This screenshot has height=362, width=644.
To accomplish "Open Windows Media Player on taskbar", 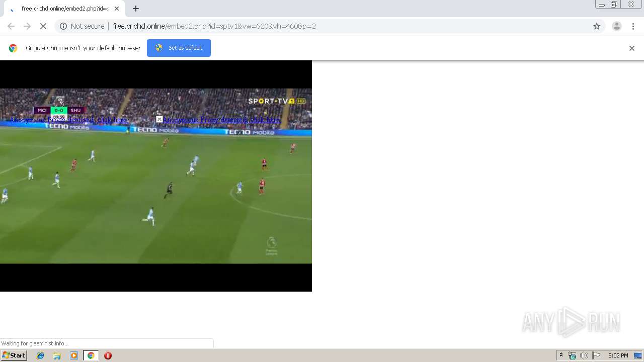I will [74, 355].
